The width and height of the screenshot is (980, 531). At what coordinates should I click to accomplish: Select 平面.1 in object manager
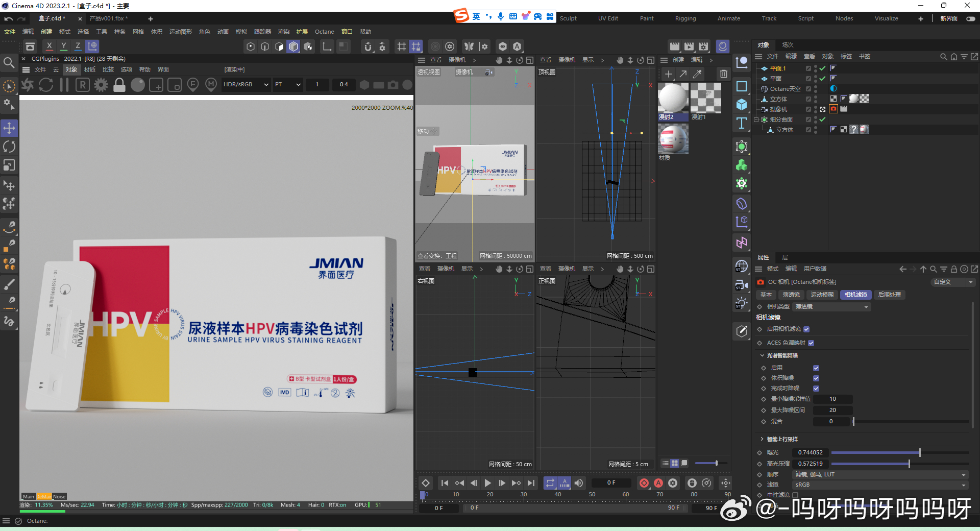tap(778, 68)
